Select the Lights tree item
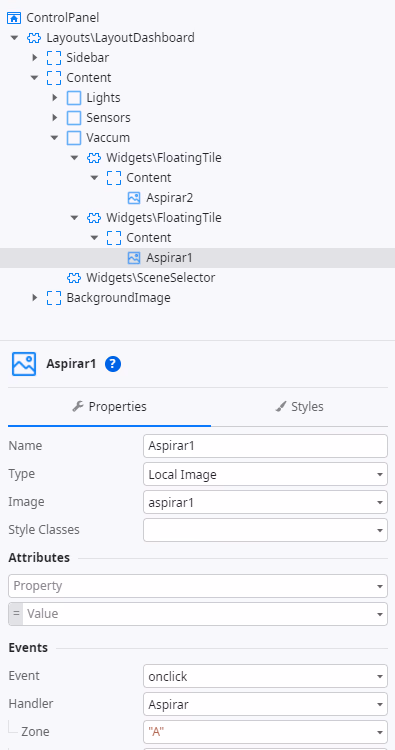 click(103, 98)
